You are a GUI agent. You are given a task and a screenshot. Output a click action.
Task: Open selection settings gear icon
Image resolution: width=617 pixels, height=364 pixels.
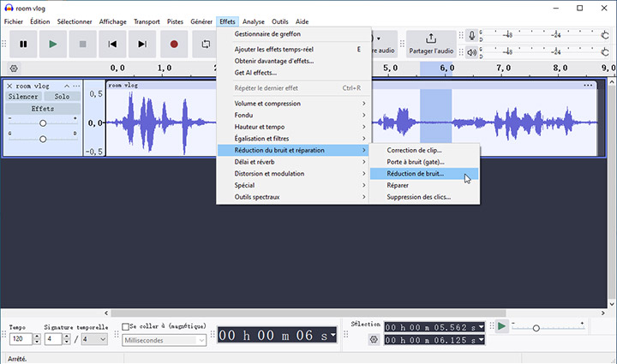(374, 339)
